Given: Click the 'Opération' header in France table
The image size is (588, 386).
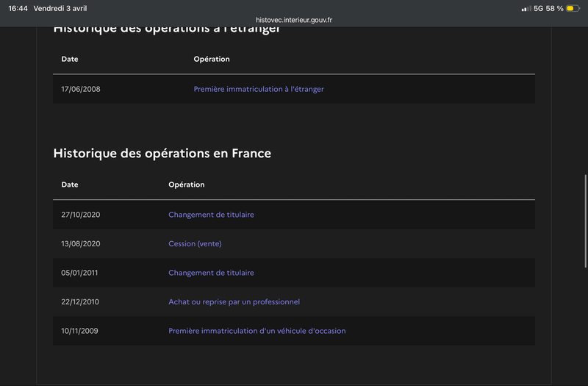Looking at the screenshot, I should click(187, 185).
